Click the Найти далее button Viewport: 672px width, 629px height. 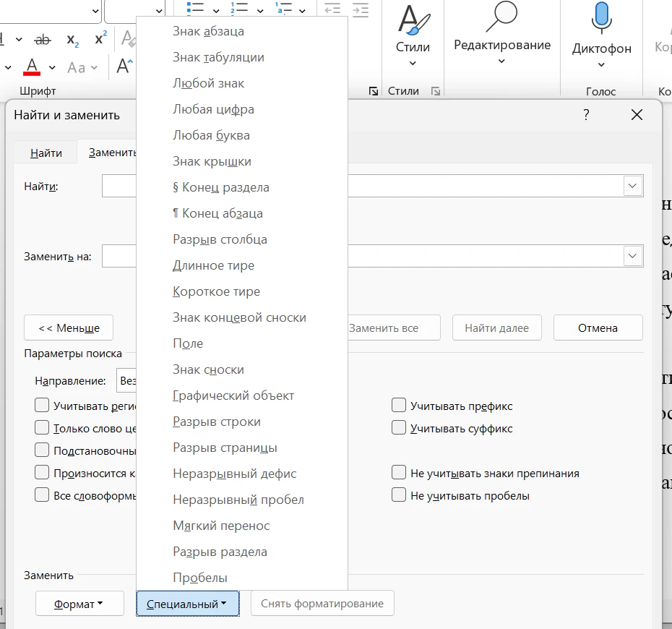pyautogui.click(x=496, y=328)
